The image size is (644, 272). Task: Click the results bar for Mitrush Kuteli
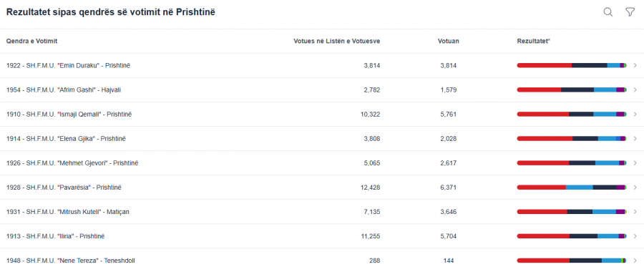click(x=572, y=212)
